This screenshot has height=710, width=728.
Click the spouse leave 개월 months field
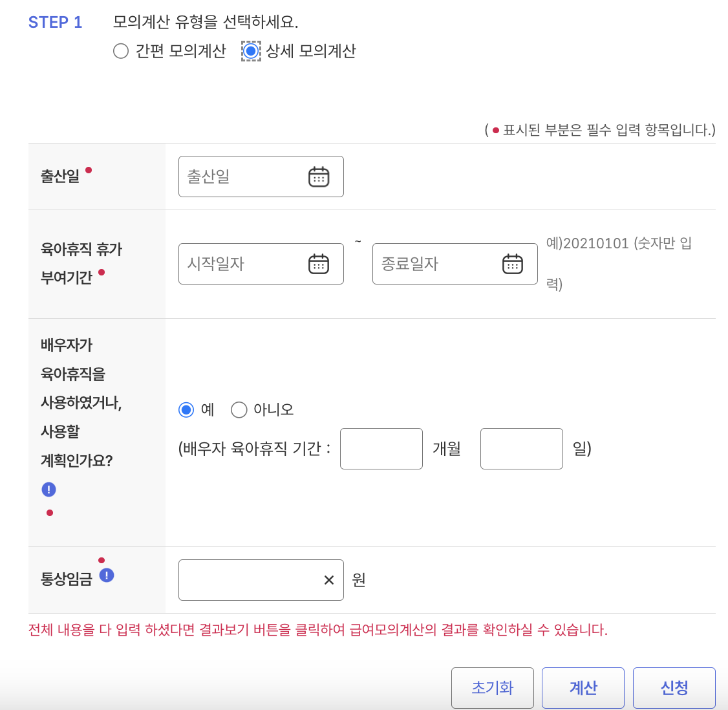381,448
